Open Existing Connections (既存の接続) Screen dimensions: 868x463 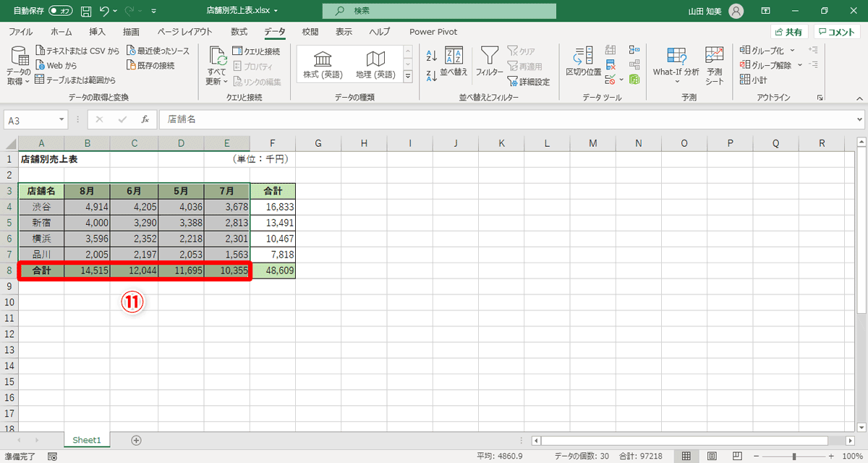point(150,65)
